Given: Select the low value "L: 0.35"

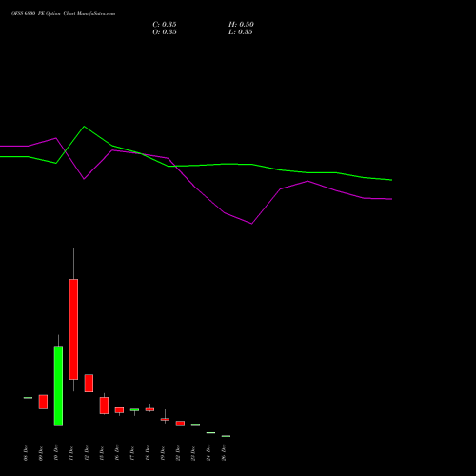Looking at the screenshot, I should (x=241, y=32).
